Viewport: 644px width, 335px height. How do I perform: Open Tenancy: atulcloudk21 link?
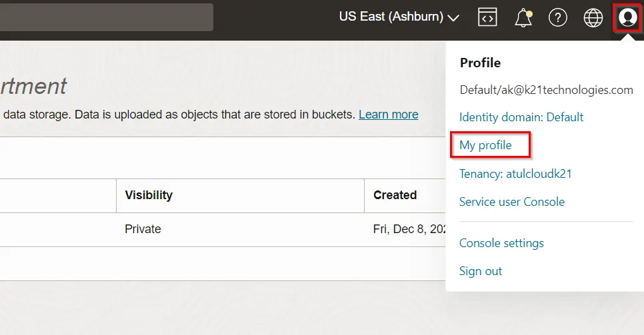[515, 174]
